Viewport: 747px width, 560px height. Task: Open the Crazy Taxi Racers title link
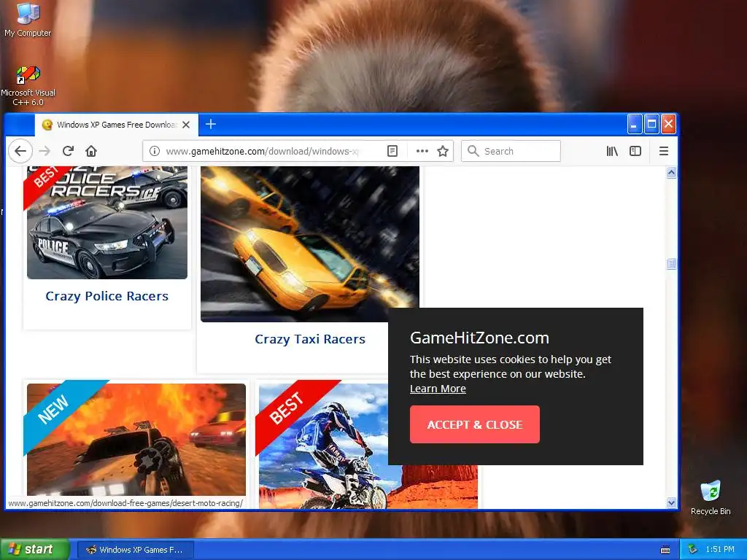pos(309,339)
